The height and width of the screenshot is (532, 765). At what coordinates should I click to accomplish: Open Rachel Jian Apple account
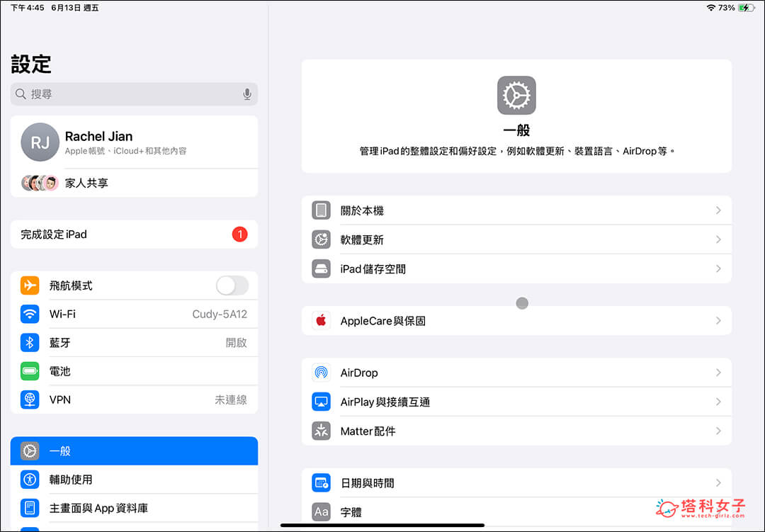pos(134,142)
